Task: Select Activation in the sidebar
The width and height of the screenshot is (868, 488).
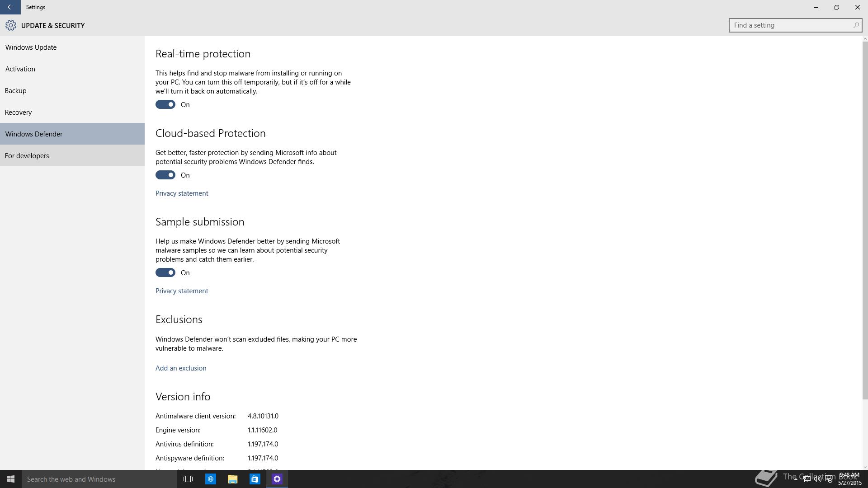Action: 72,69
